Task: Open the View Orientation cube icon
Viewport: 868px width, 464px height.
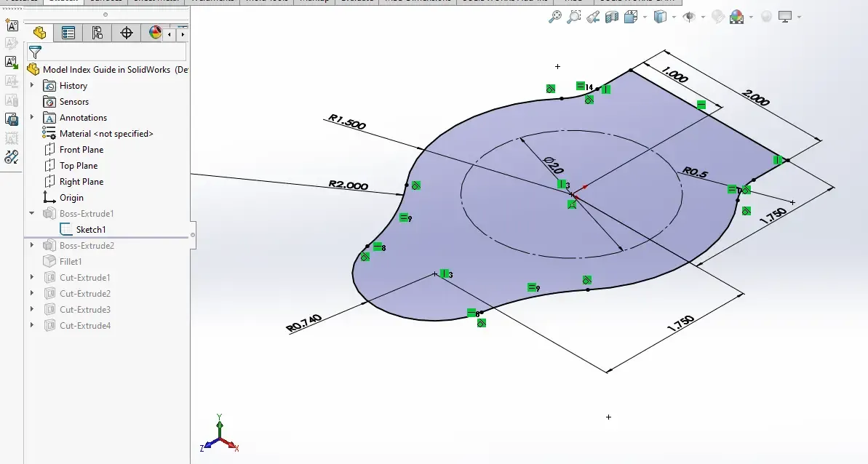Action: (631, 17)
